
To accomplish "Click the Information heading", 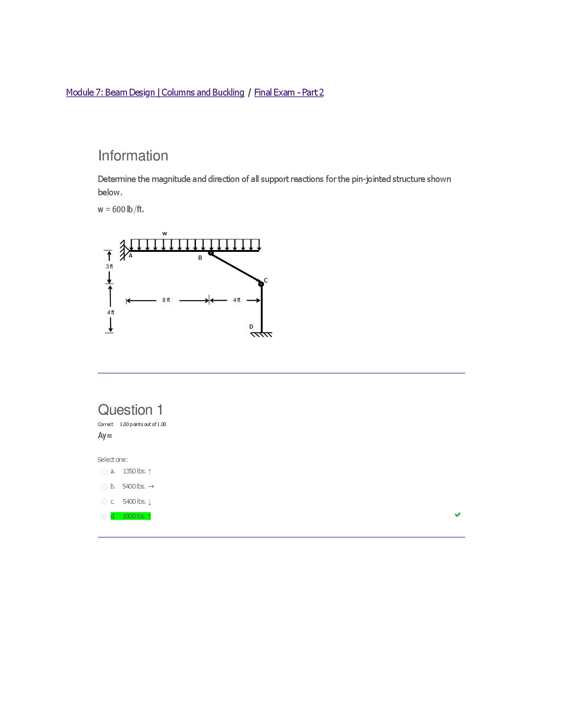I will (133, 156).
